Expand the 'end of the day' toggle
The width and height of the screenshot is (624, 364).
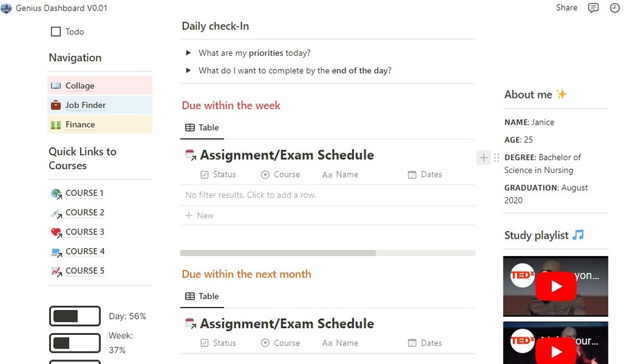click(188, 70)
